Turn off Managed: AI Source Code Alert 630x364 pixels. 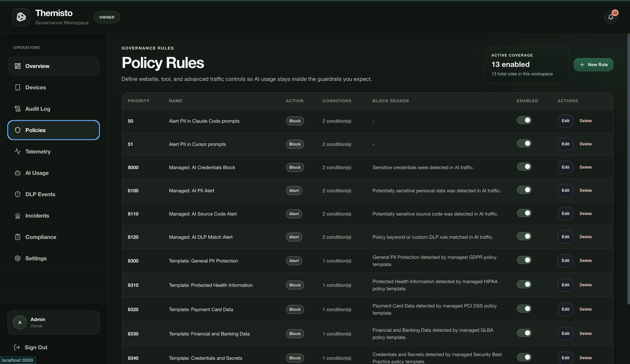click(x=524, y=213)
